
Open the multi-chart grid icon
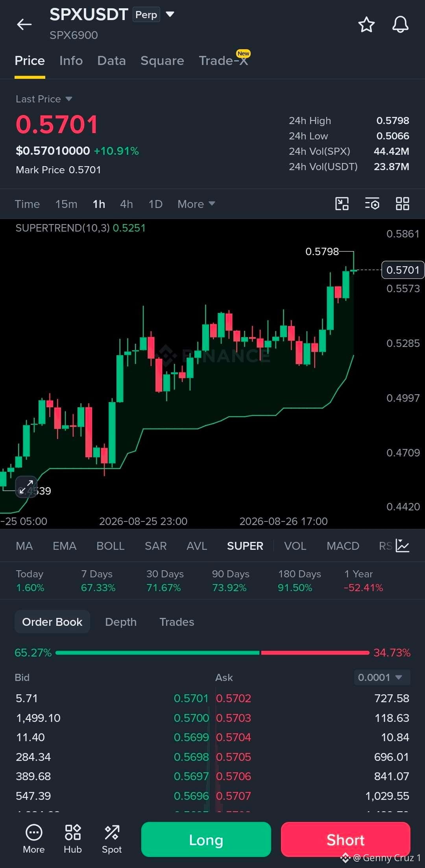click(403, 204)
